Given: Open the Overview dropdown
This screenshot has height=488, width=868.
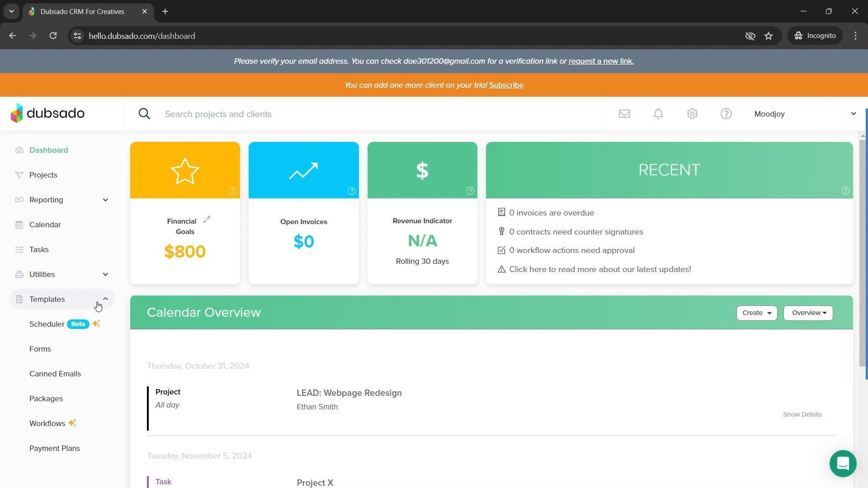Looking at the screenshot, I should tap(808, 313).
